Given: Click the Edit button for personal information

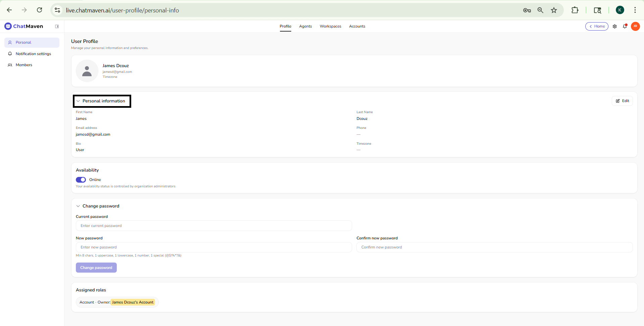Looking at the screenshot, I should pyautogui.click(x=622, y=101).
